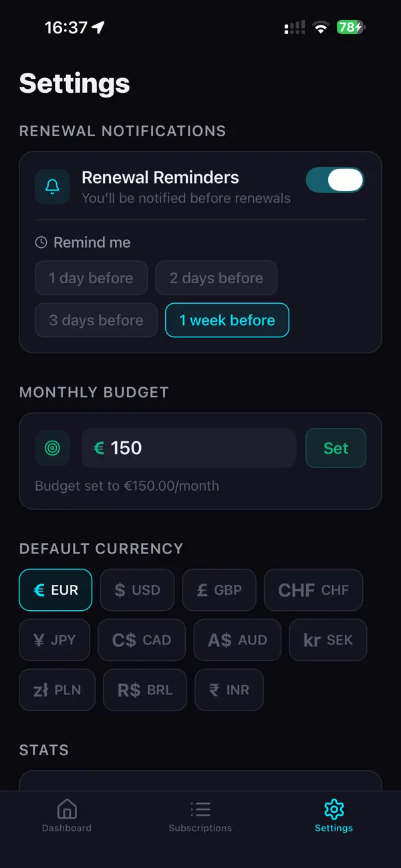Screen dimensions: 401x868
Task: Choose INR as default currency
Action: coord(229,690)
